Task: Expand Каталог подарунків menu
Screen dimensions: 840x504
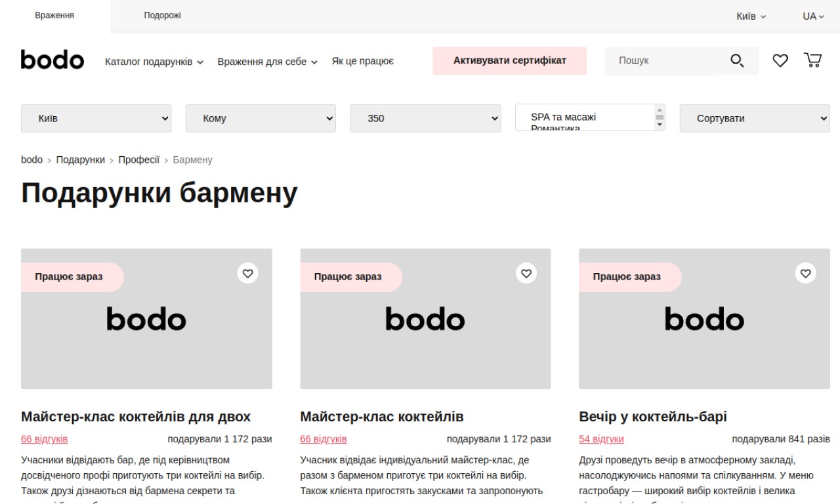Action: 154,61
